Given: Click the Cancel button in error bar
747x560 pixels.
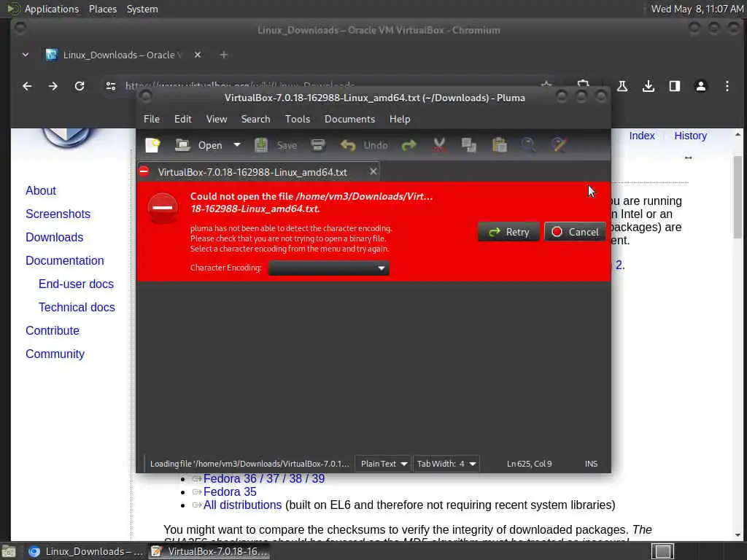Looking at the screenshot, I should point(575,232).
